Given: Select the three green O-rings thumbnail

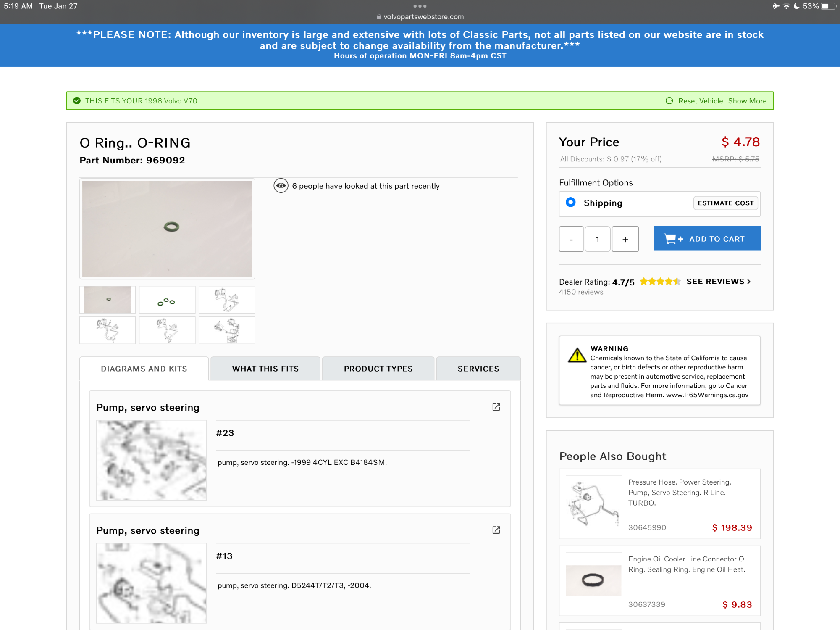Looking at the screenshot, I should 167,300.
